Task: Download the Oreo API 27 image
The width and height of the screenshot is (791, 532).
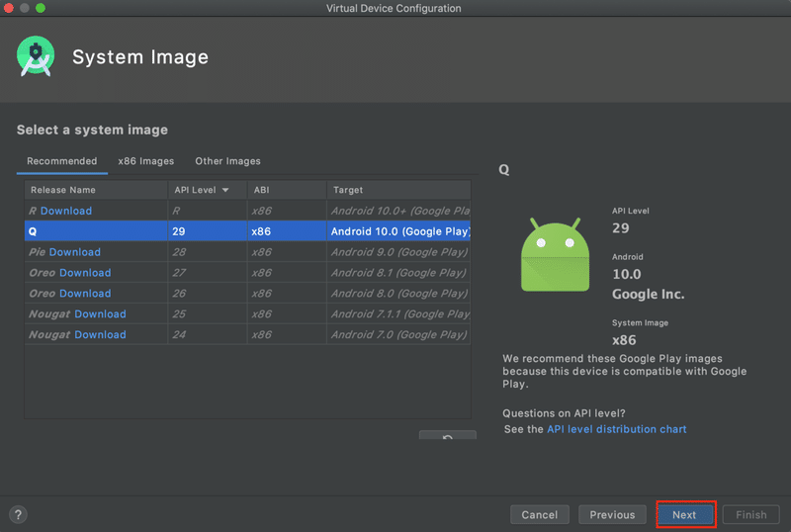Action: [85, 273]
